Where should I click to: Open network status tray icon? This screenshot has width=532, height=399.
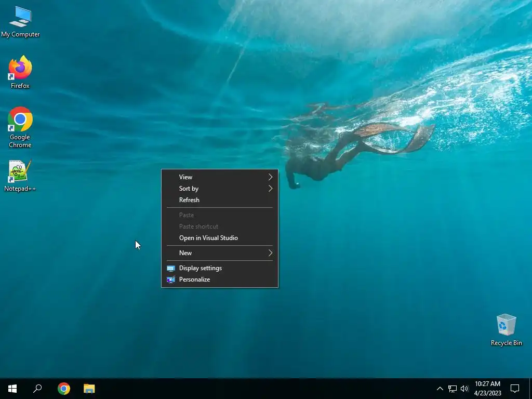pyautogui.click(x=453, y=389)
